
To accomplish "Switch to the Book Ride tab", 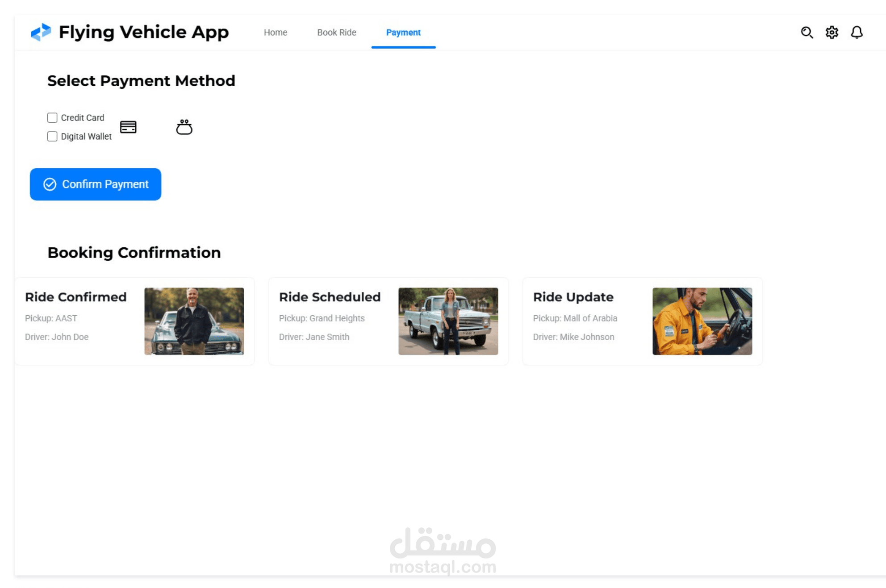I will (336, 33).
